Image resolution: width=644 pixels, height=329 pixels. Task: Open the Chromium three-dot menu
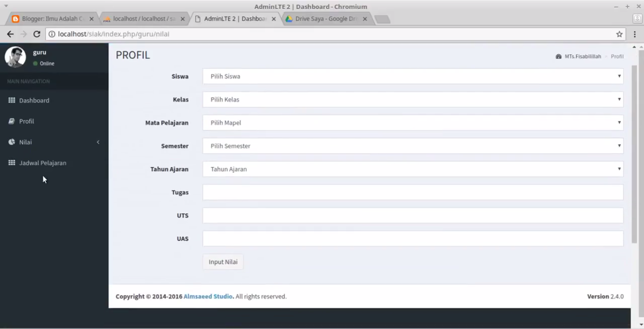[635, 34]
